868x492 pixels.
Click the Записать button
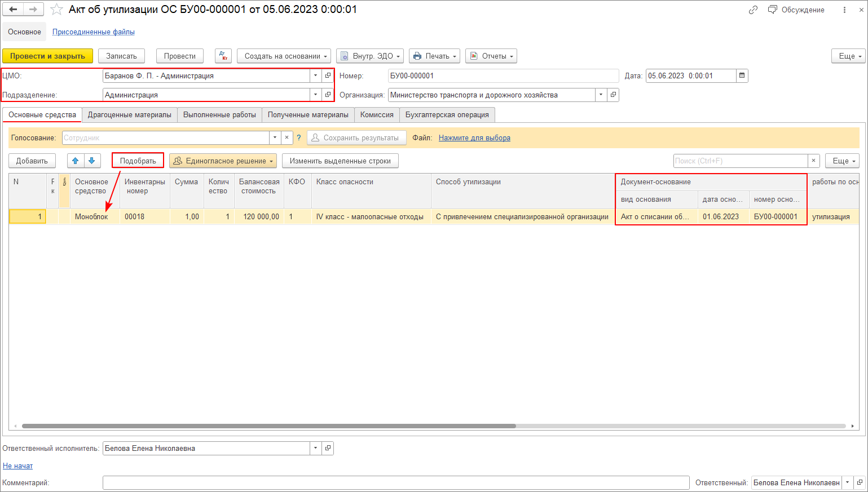121,56
